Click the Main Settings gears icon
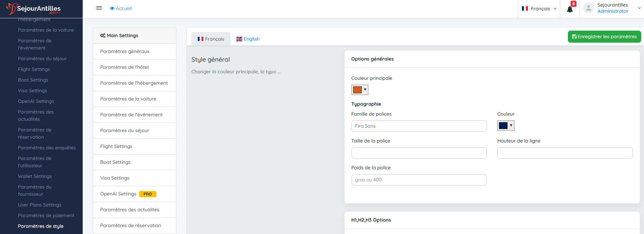The image size is (644, 234). tap(103, 35)
